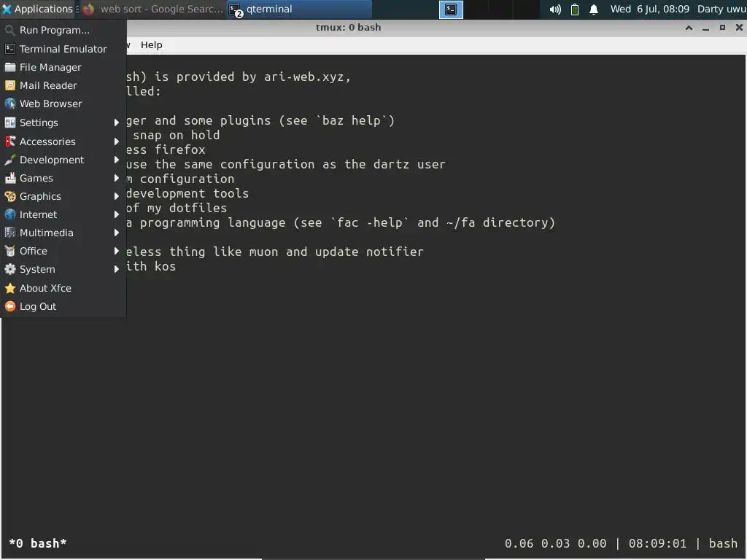The height and width of the screenshot is (560, 747).
Task: Click terminal text 'dartz user'
Action: point(409,164)
